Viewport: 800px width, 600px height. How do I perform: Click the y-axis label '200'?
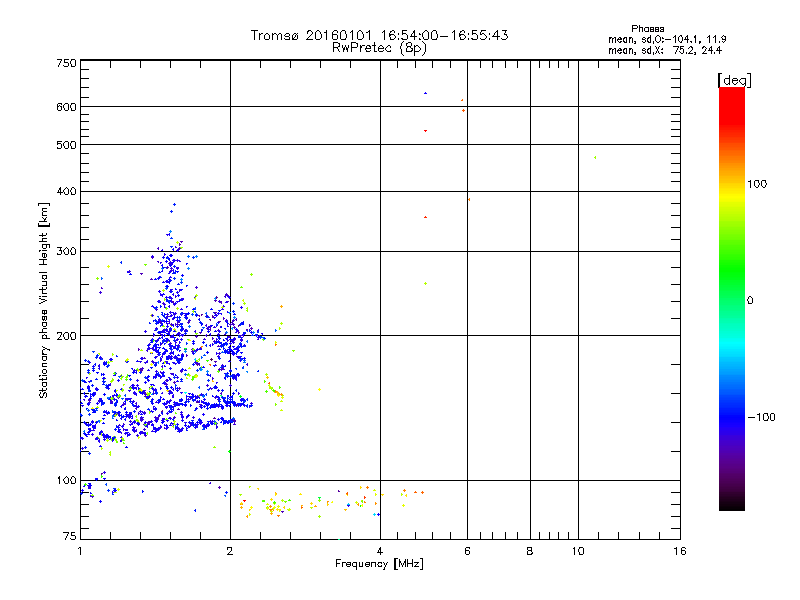click(66, 336)
